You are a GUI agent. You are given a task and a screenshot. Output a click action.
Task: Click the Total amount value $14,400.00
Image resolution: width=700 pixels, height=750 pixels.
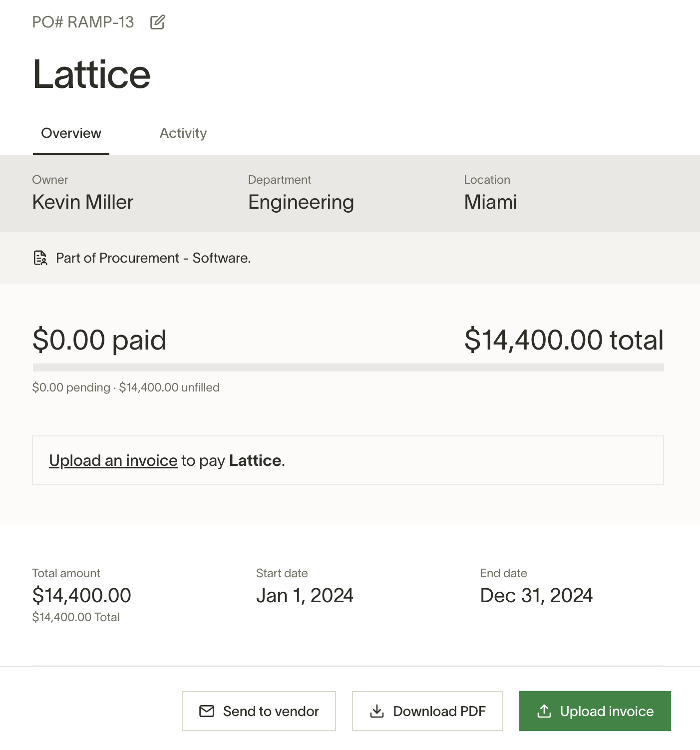[x=81, y=595]
